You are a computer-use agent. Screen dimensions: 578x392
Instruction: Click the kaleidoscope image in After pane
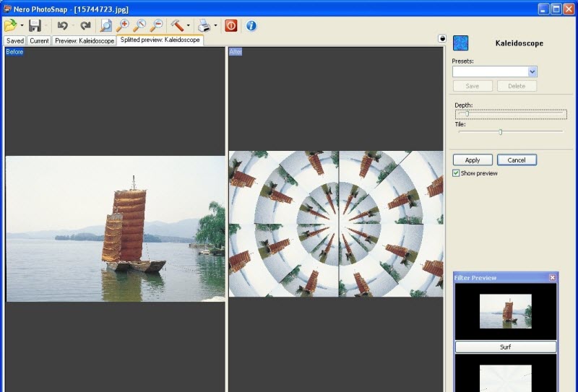coord(336,224)
